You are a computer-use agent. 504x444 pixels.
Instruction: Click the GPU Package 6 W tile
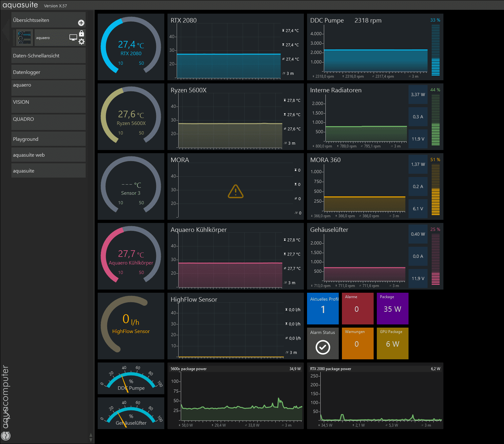393,343
